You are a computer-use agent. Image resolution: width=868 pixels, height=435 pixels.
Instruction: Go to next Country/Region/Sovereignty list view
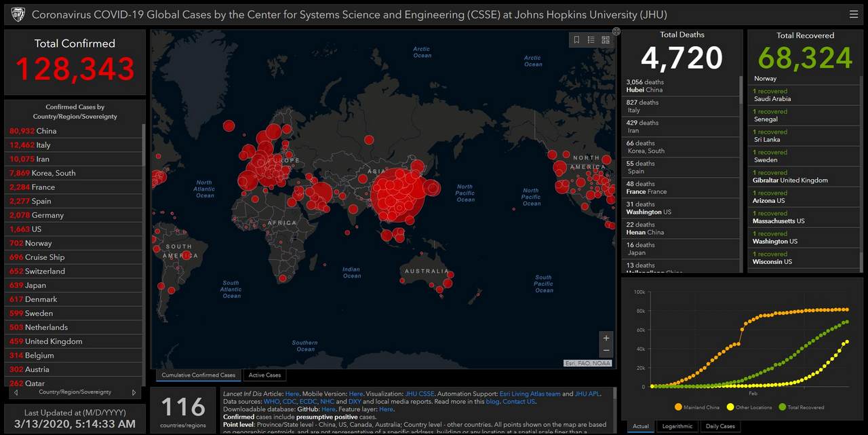[134, 392]
